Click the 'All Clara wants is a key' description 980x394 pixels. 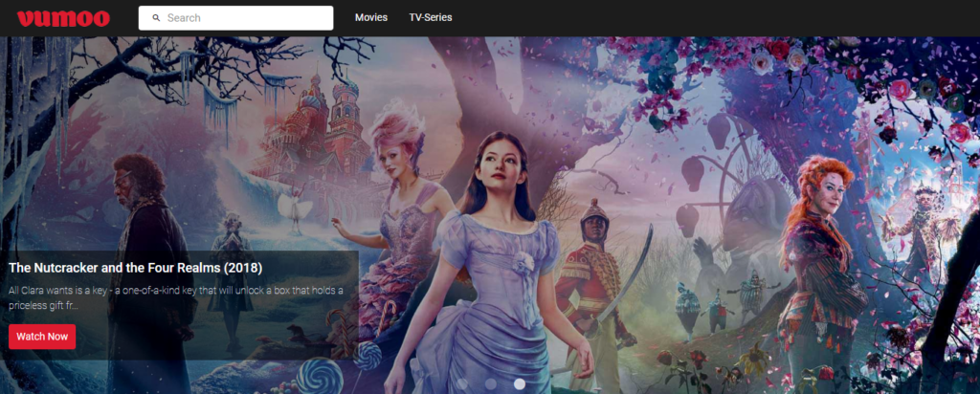pos(176,298)
